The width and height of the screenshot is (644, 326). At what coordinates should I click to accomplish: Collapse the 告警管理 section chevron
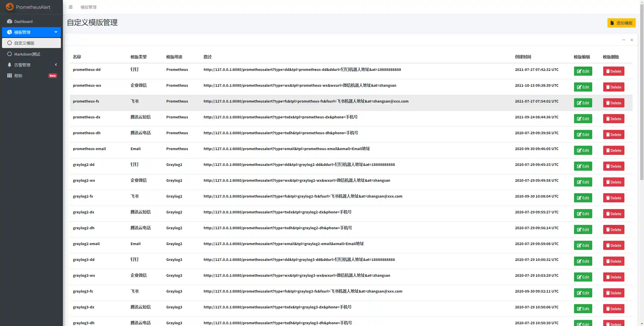coord(56,65)
